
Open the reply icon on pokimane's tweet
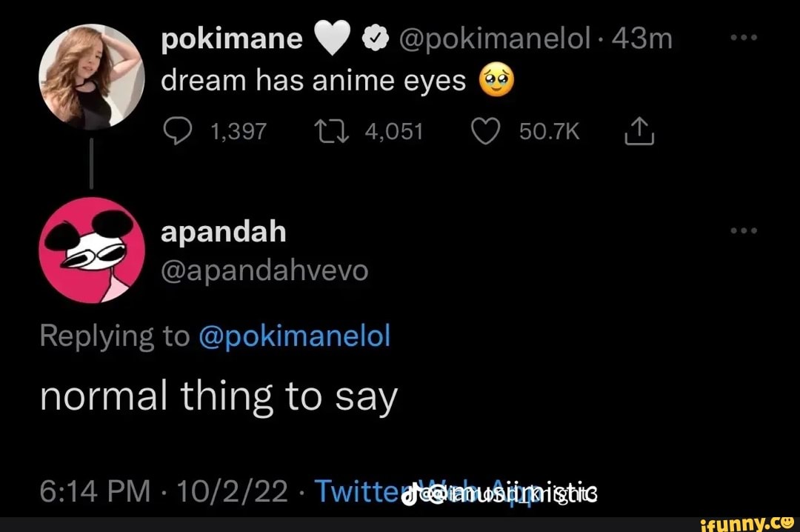pos(176,130)
